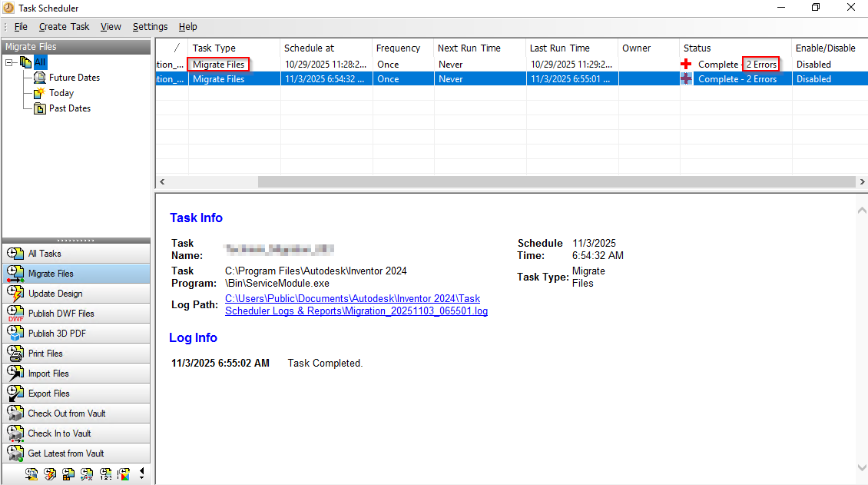Open Check In to Vault category
Viewport: 868px width, 485px height.
coord(76,433)
